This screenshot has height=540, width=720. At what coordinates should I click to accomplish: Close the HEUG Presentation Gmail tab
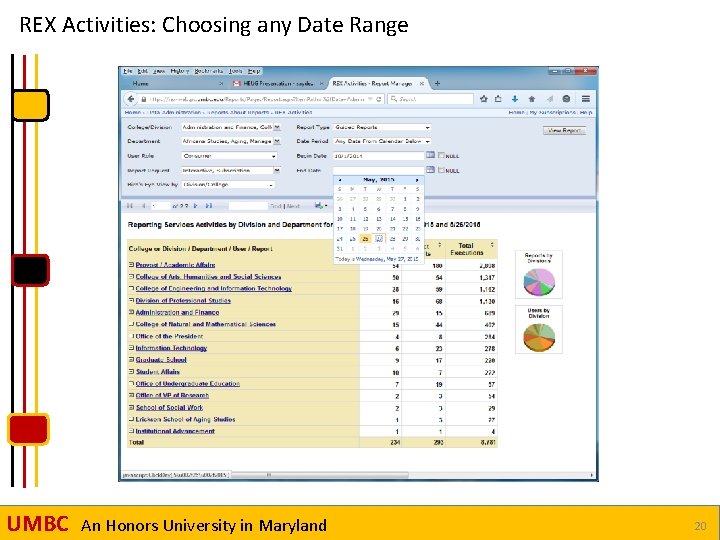321,84
